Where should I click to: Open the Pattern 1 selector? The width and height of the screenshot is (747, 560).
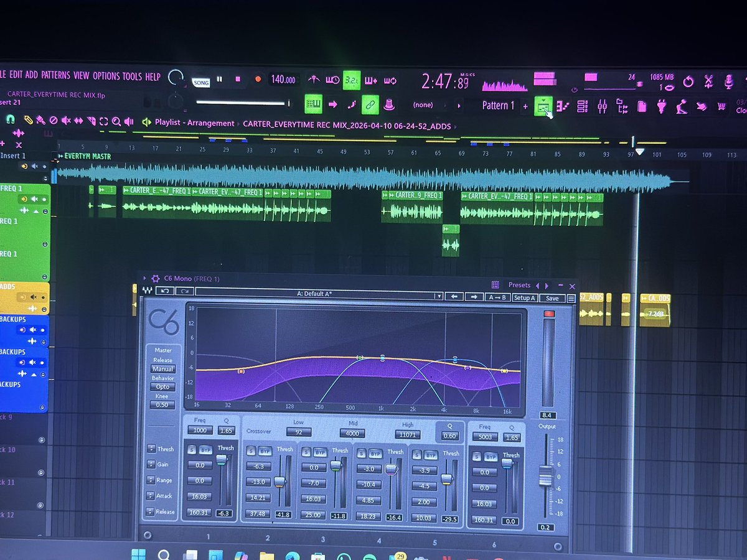coord(498,106)
